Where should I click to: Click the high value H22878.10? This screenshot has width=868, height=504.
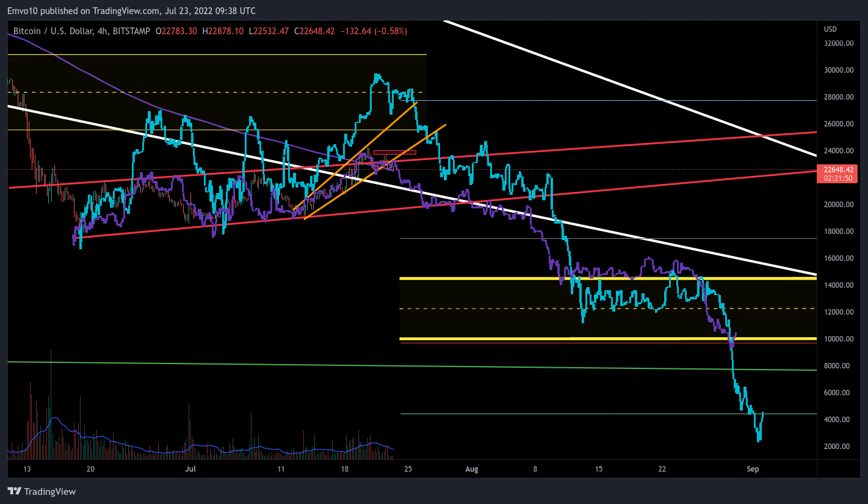(223, 31)
